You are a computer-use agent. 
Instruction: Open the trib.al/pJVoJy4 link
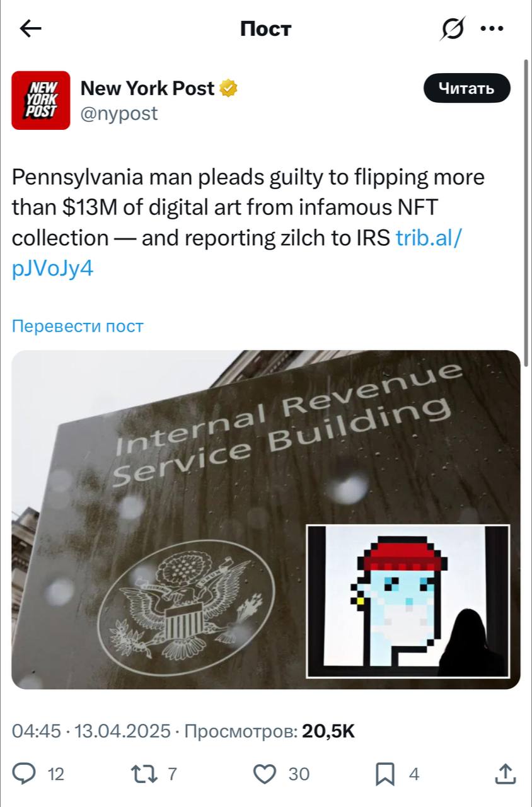237,253
